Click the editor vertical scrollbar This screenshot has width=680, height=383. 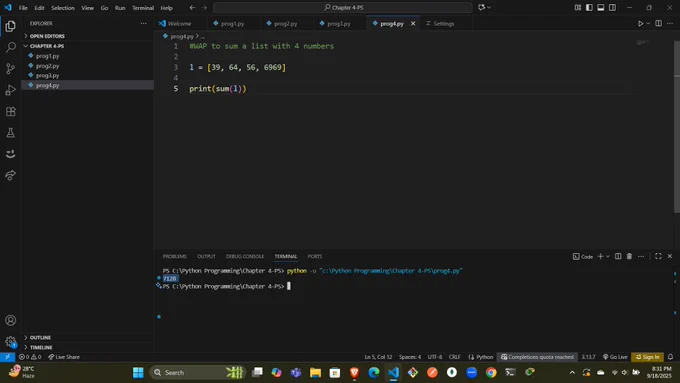coord(677,126)
